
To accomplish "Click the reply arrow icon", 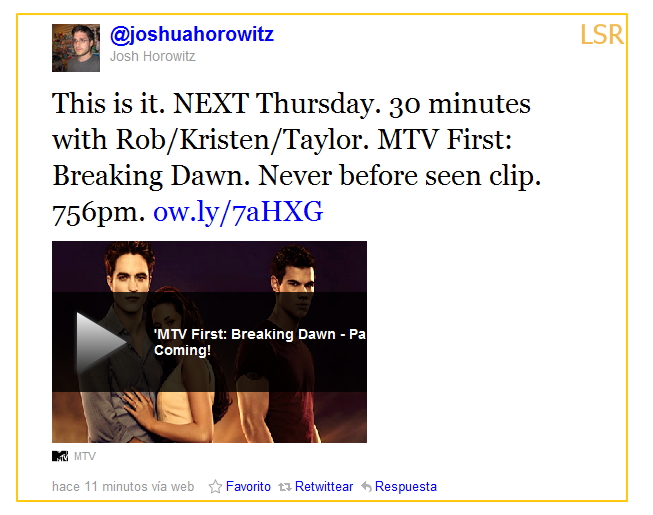I will click(366, 486).
